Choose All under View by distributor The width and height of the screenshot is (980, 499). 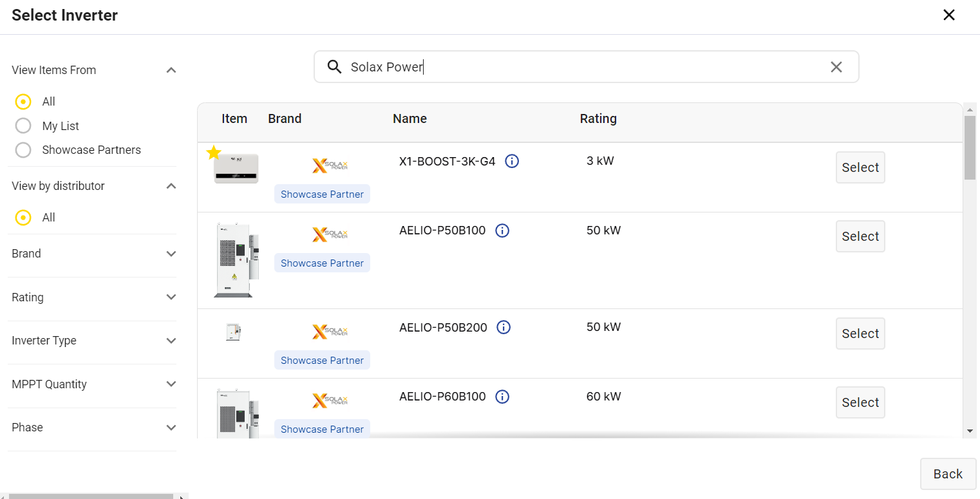[x=23, y=218]
